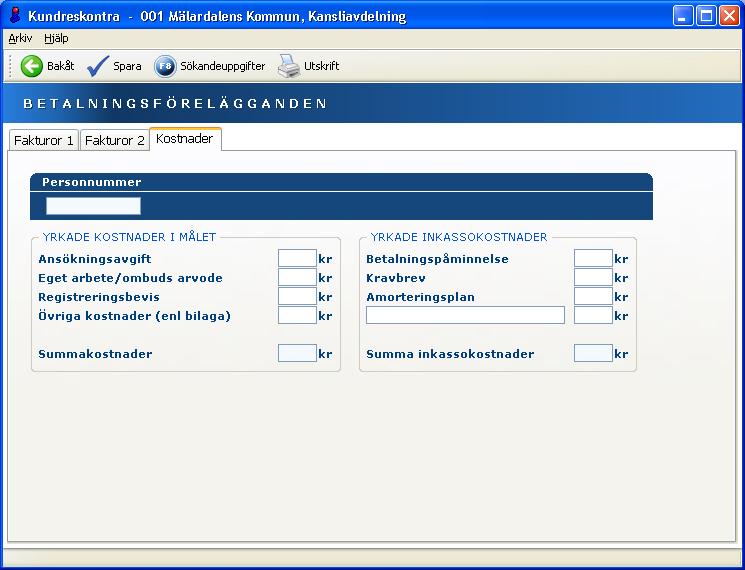Viewport: 745px width, 570px height.
Task: Switch to the Fakturor 2 tab
Action: pyautogui.click(x=115, y=140)
